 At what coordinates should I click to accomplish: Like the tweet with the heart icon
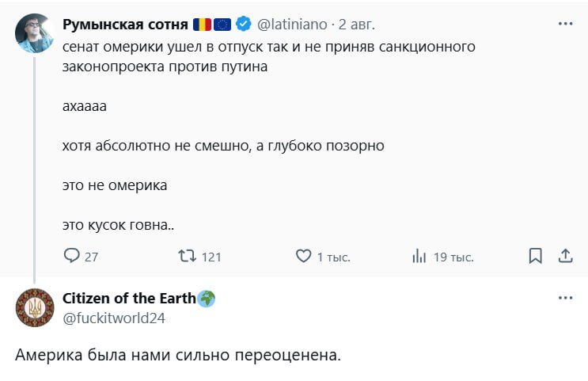pos(303,256)
